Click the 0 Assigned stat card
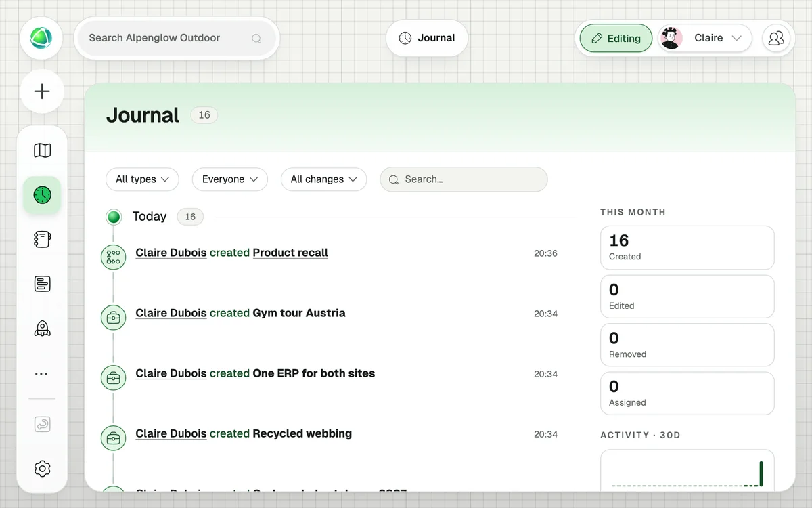 pos(687,393)
